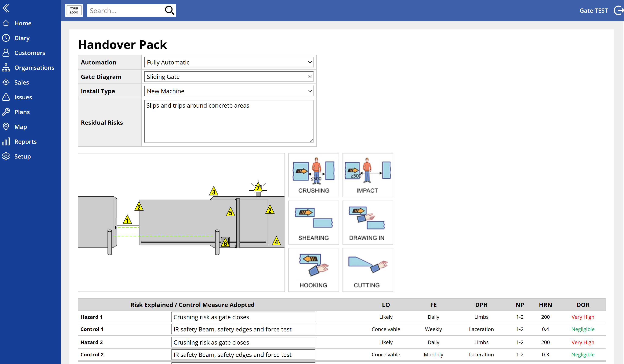Click the Setup gear icon
Image resolution: width=624 pixels, height=364 pixels.
[x=6, y=156]
